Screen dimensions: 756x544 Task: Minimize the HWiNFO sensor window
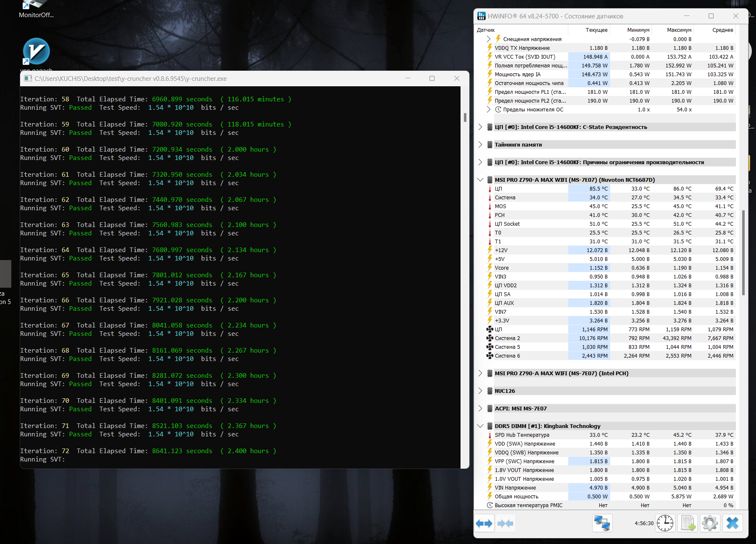(x=687, y=16)
